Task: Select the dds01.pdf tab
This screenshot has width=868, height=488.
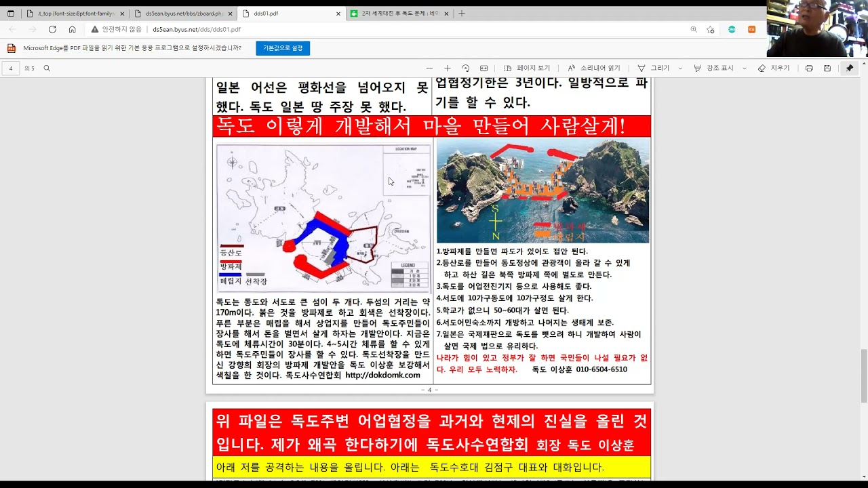Action: tap(292, 14)
